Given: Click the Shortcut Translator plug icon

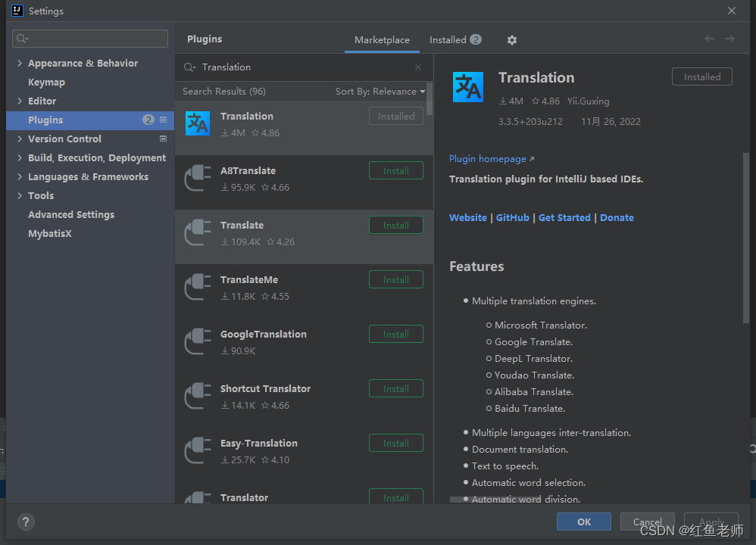Looking at the screenshot, I should click(198, 396).
